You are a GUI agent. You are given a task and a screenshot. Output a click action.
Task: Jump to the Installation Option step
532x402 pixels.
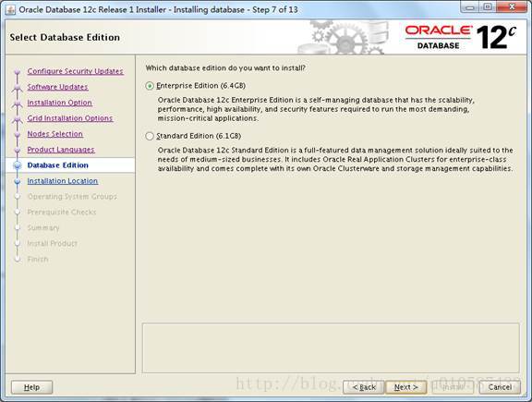point(60,103)
